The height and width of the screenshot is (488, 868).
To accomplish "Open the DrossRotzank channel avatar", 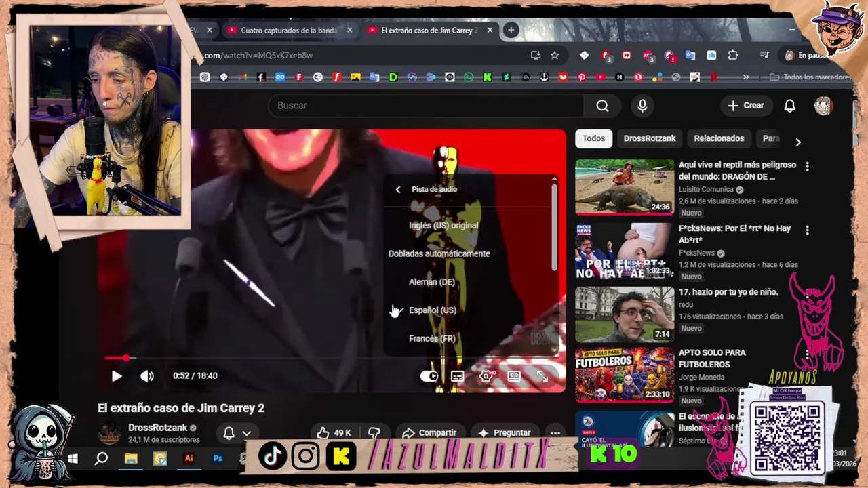I will pyautogui.click(x=110, y=433).
